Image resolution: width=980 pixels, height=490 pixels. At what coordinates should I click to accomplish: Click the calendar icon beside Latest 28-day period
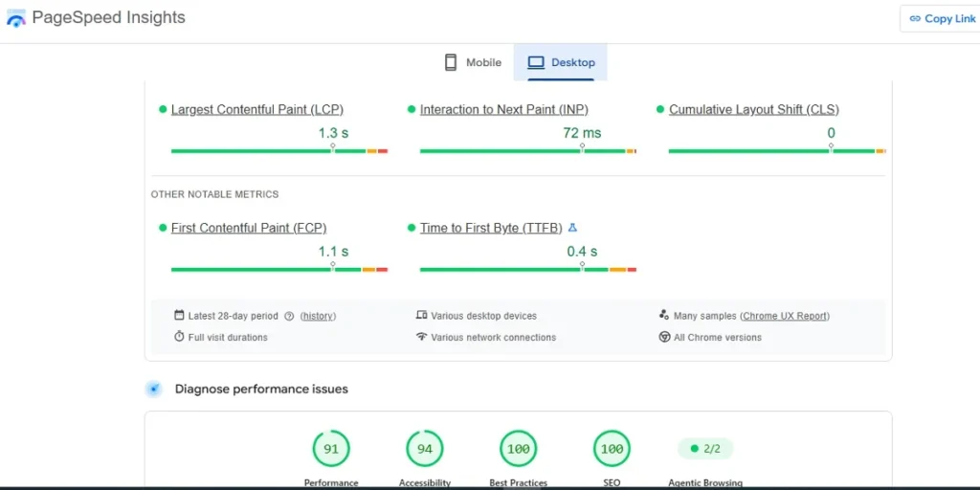[179, 316]
